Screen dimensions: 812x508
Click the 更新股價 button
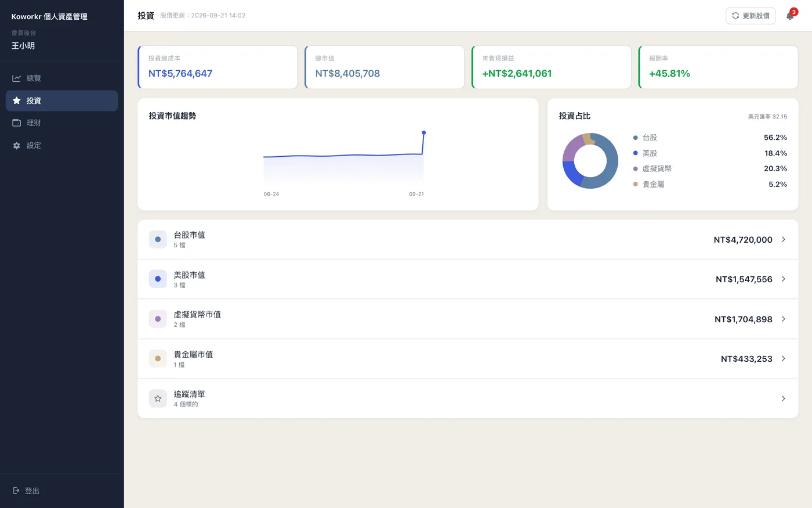751,16
